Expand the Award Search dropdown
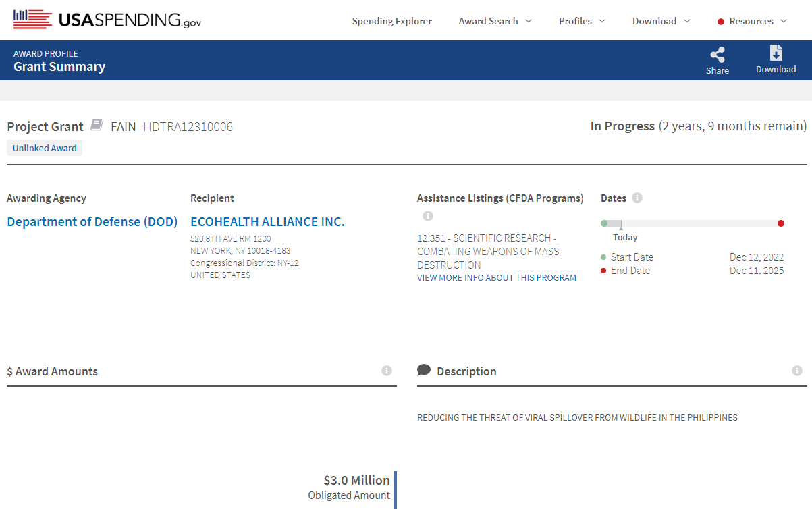Viewport: 812px width, 509px height. pyautogui.click(x=495, y=21)
